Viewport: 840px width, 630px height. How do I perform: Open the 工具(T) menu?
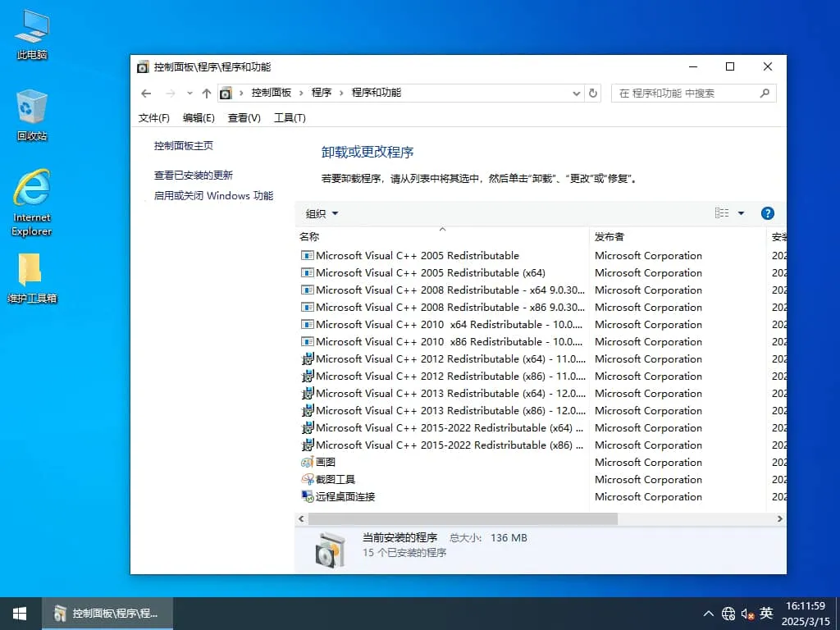[288, 117]
